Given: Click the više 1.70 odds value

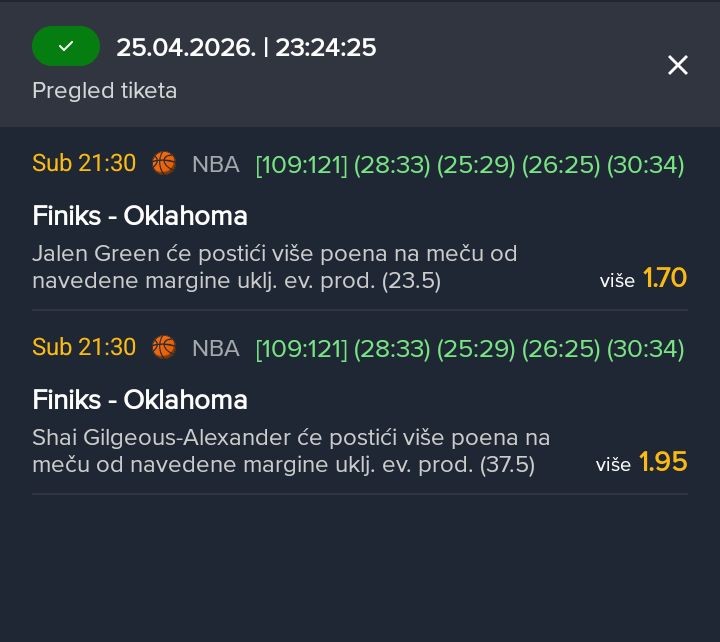Looking at the screenshot, I should 664,279.
